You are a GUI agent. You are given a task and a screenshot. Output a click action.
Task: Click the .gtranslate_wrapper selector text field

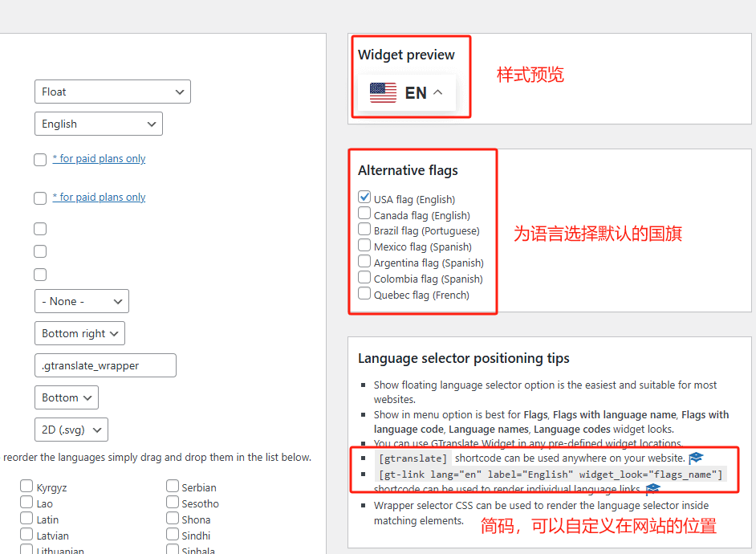(x=105, y=365)
